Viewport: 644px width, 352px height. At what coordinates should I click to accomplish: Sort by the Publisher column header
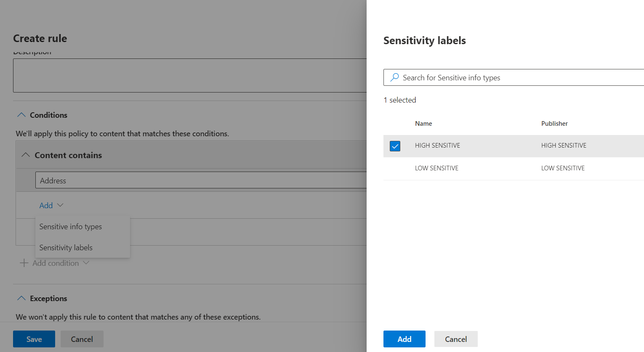click(x=554, y=124)
